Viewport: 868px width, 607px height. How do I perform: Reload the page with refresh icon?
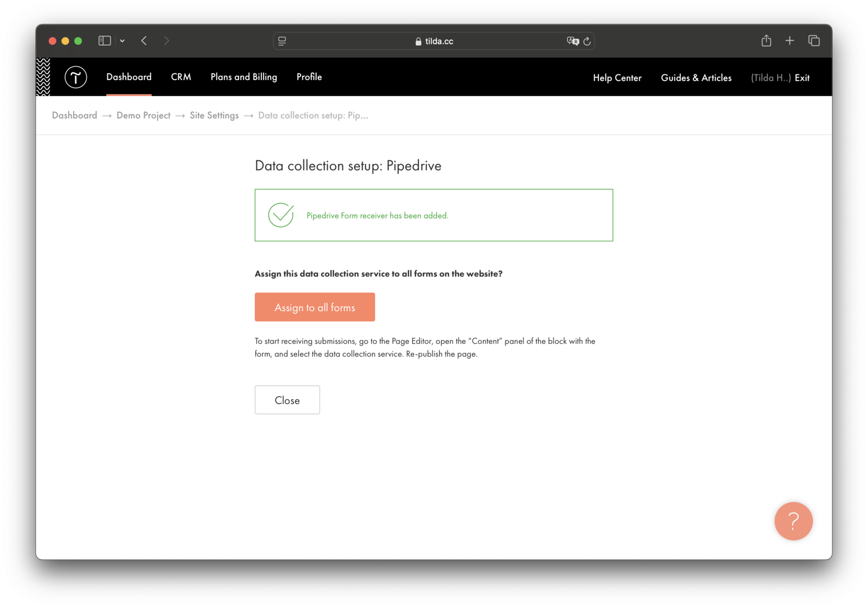587,41
